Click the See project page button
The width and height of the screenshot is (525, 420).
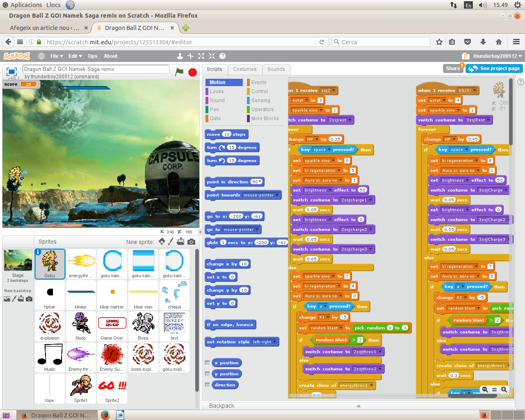[x=495, y=68]
